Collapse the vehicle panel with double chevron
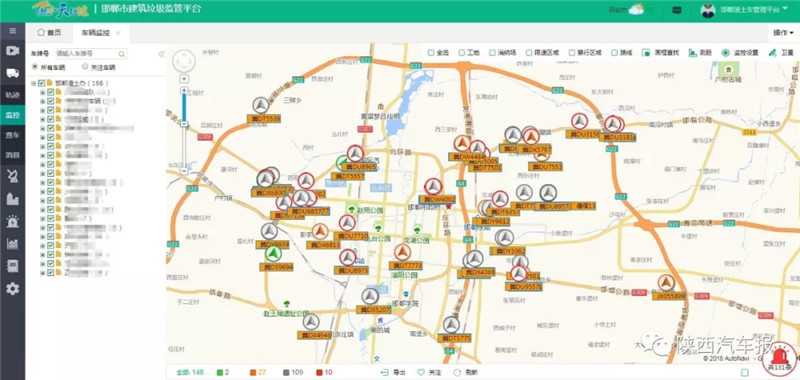Screen dimensions: 800x380 click(x=161, y=54)
